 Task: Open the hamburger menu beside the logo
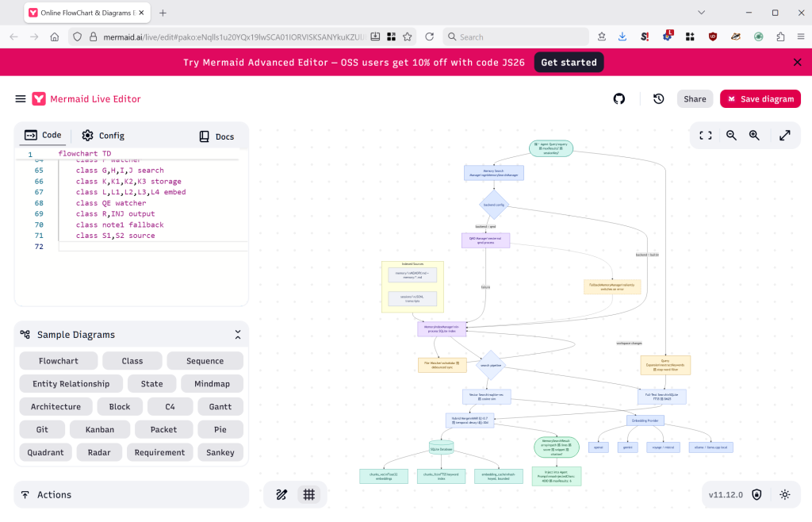(x=20, y=98)
